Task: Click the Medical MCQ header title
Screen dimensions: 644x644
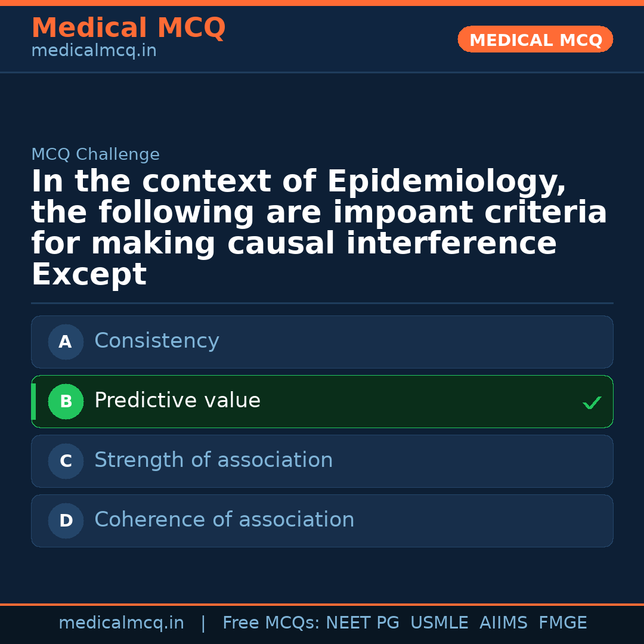Action: [x=128, y=28]
